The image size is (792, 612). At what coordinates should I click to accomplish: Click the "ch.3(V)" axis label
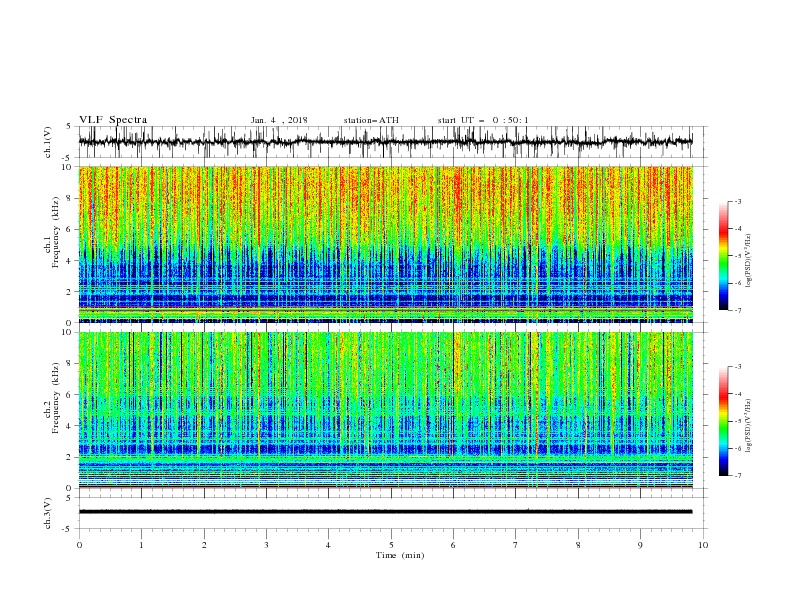click(48, 513)
